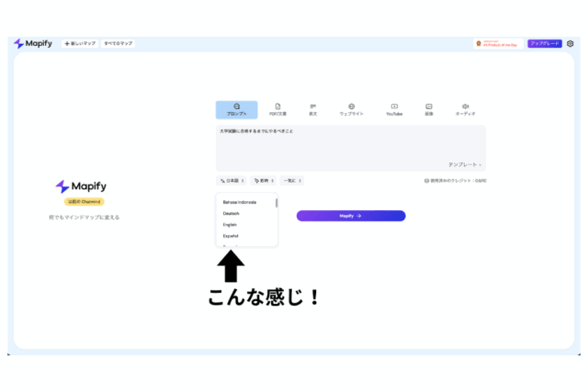Select Bahasa Indonesia in the language list
The width and height of the screenshot is (588, 392).
point(239,202)
